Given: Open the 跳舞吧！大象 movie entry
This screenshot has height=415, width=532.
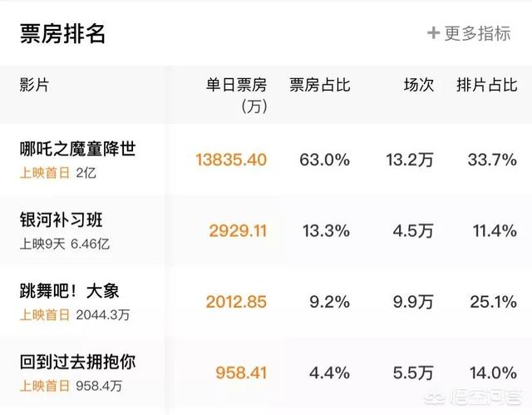Looking at the screenshot, I should click(70, 291).
